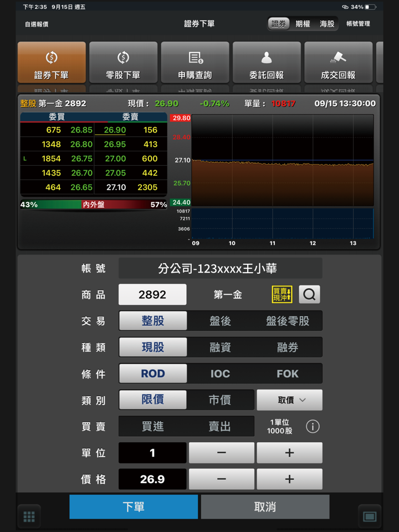Open 申購查詢 subscription inquiry icon

[195, 58]
